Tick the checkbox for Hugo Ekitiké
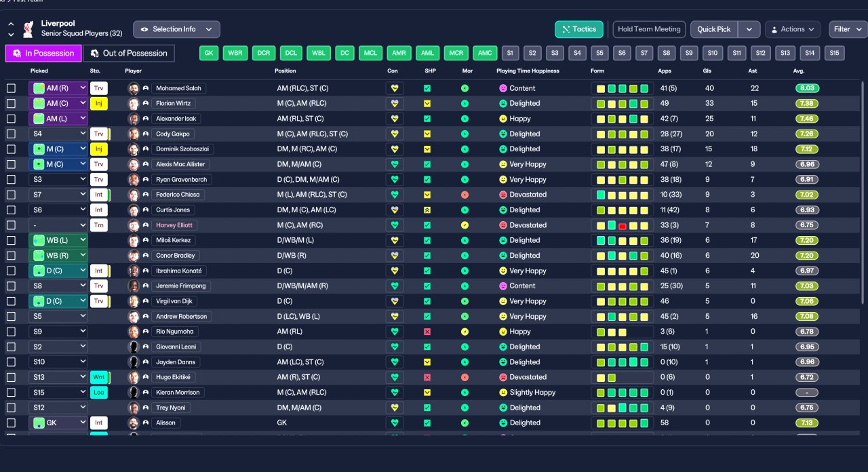 (11, 377)
